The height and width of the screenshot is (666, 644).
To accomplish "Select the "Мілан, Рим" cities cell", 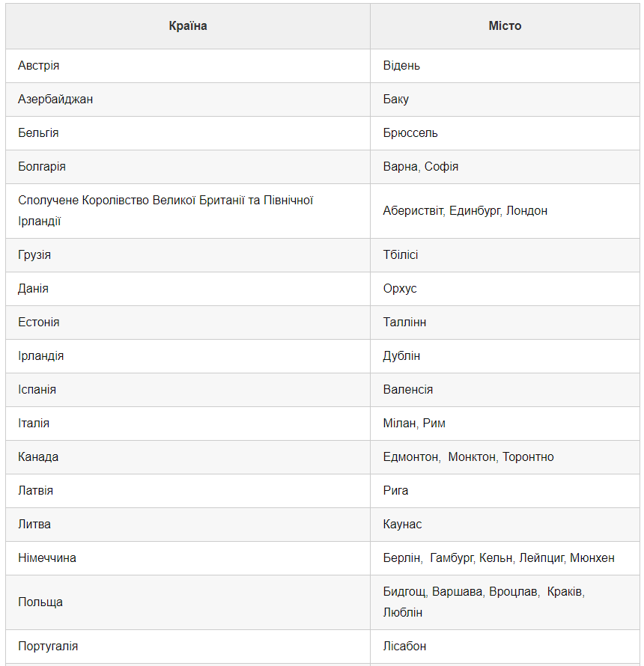I will [x=414, y=424].
